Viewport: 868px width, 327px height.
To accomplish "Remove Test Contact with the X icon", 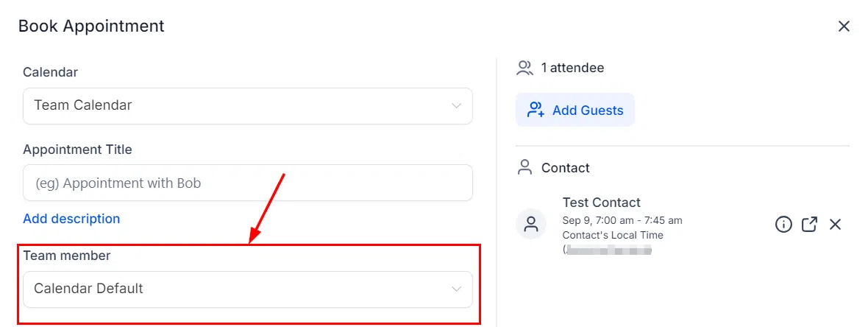I will 835,225.
